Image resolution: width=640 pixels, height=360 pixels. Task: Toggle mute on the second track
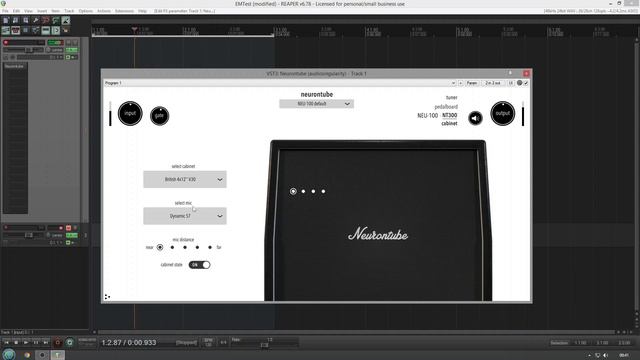pos(69,228)
